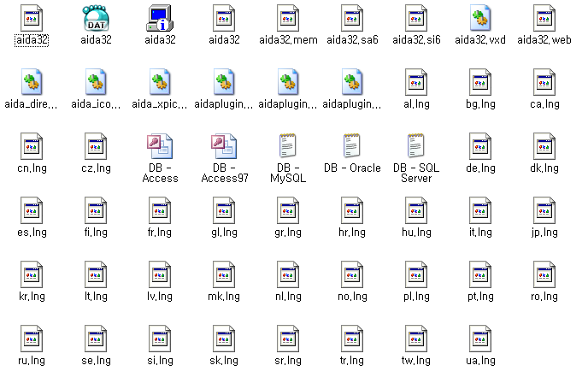Click the fr.lng file label
588x383 pixels.
click(x=160, y=233)
